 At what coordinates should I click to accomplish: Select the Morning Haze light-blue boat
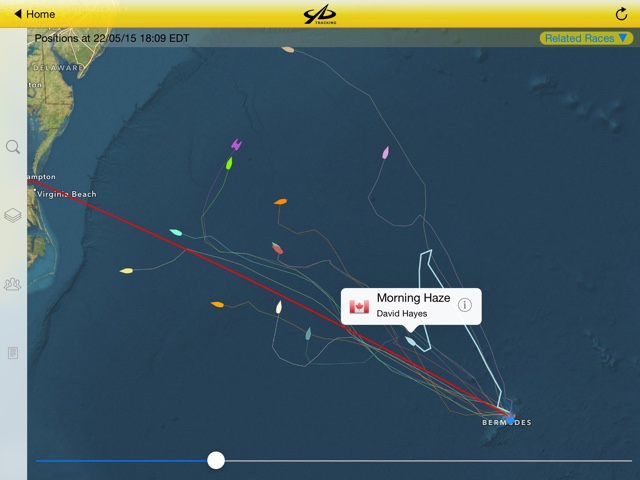410,341
